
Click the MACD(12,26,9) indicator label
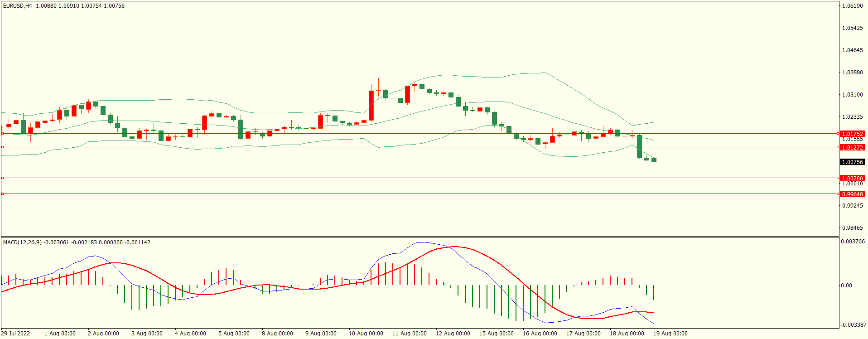point(22,242)
